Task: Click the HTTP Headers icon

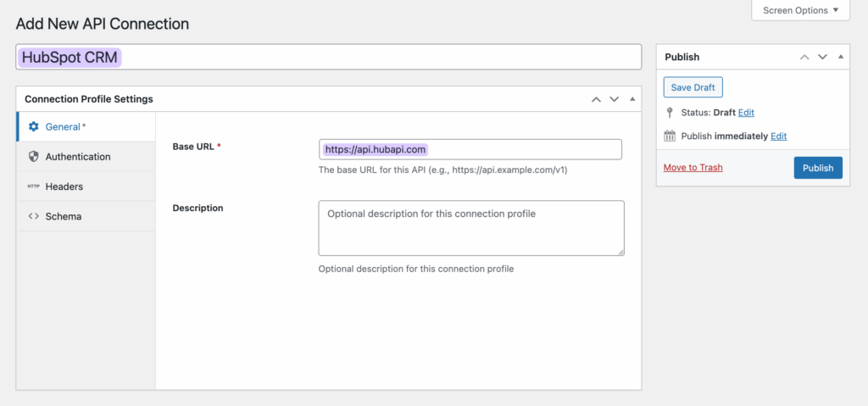Action: (x=34, y=186)
